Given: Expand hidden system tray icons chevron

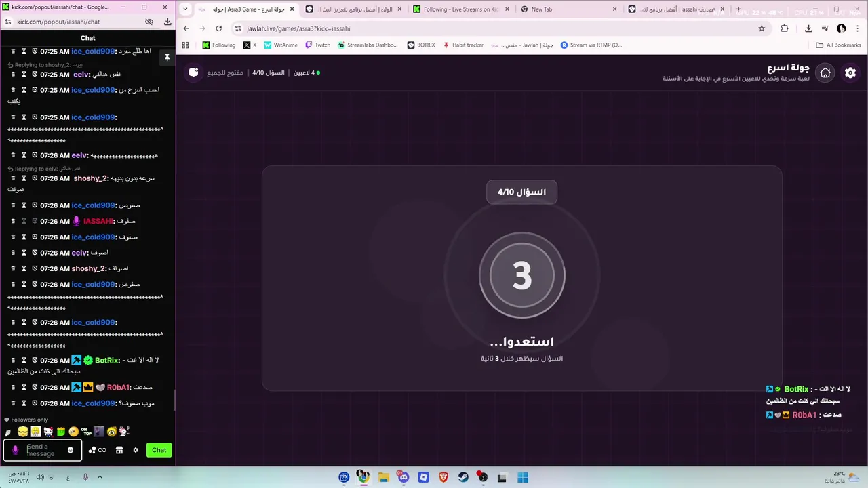Looking at the screenshot, I should click(100, 477).
